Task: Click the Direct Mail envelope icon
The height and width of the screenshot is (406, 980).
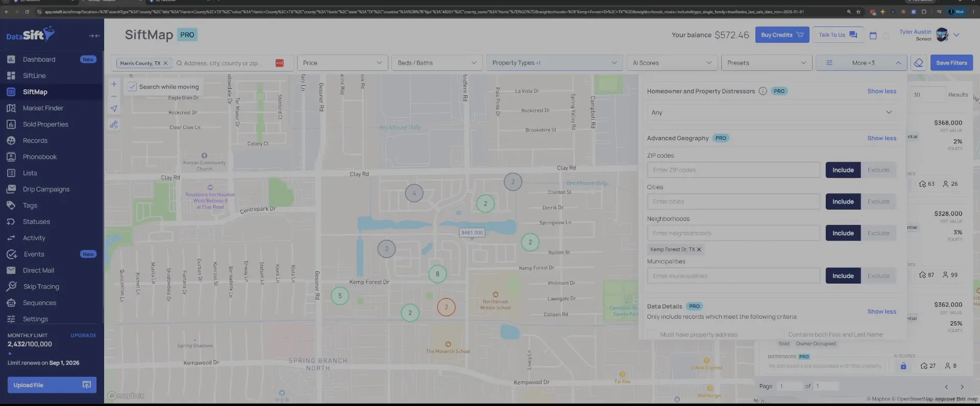Action: pyautogui.click(x=11, y=270)
